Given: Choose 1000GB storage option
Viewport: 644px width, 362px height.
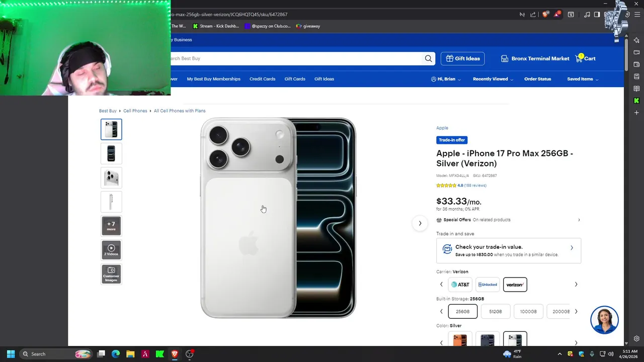Looking at the screenshot, I should pyautogui.click(x=528, y=311).
